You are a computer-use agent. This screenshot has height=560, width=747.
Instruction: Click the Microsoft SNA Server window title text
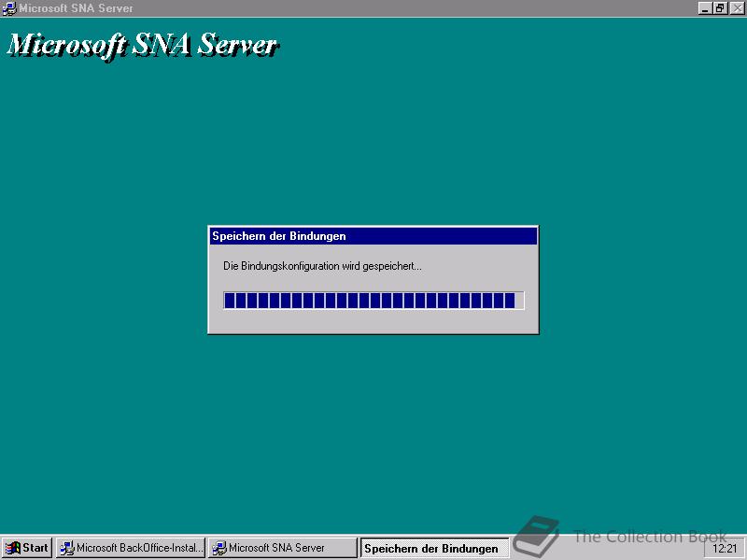(76, 8)
